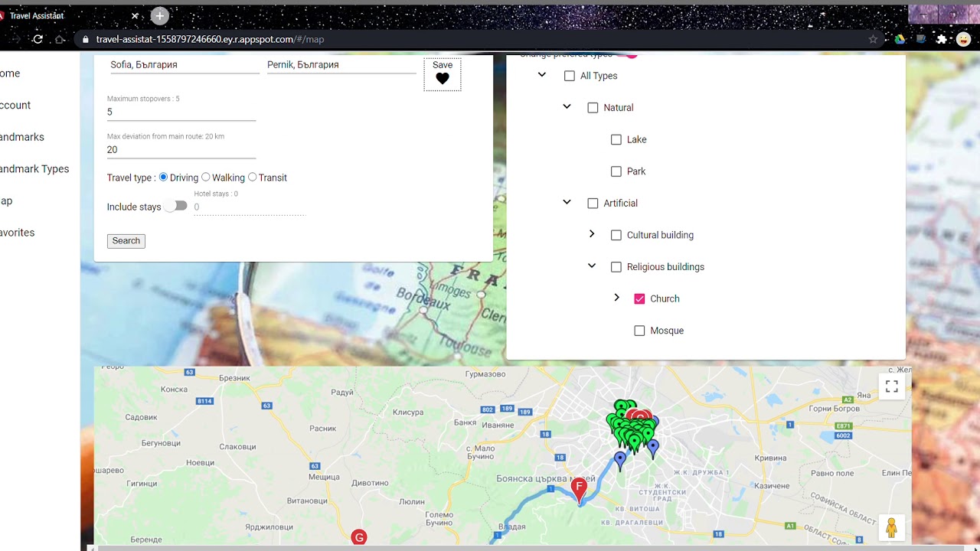Viewport: 980px width, 551px height.
Task: Close the Travel Assistant tab
Action: (x=135, y=15)
